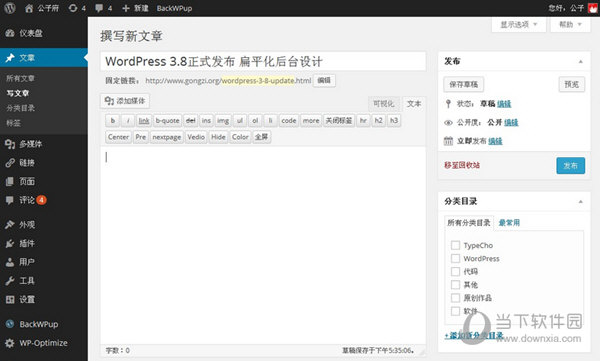Open 所有文章 all posts submenu
Image resolution: width=600 pixels, height=361 pixels.
point(20,78)
